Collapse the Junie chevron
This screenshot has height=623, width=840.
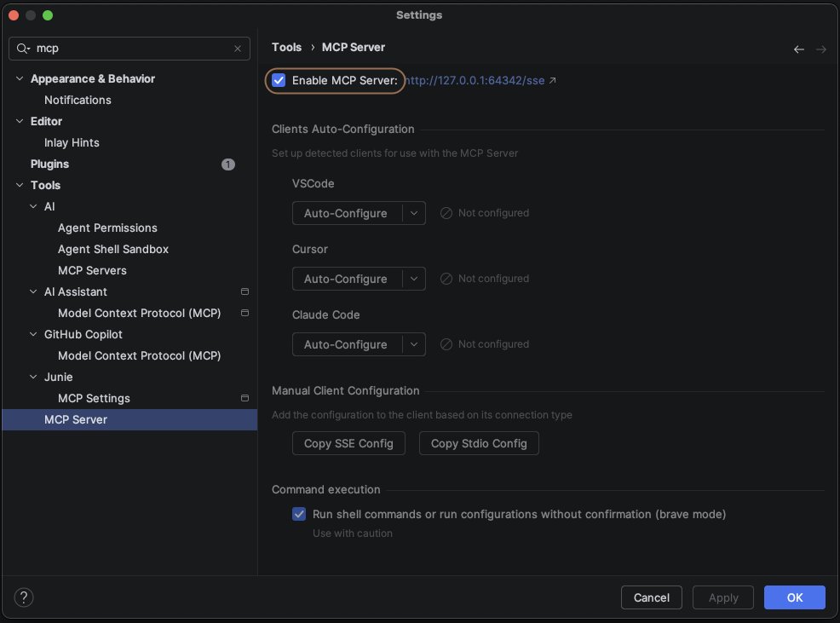click(x=33, y=377)
